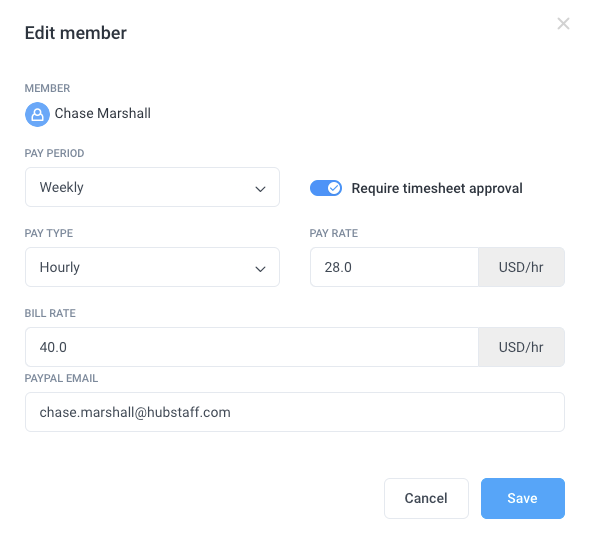593x542 pixels.
Task: Open the Weekly pay period dropdown
Action: point(152,187)
